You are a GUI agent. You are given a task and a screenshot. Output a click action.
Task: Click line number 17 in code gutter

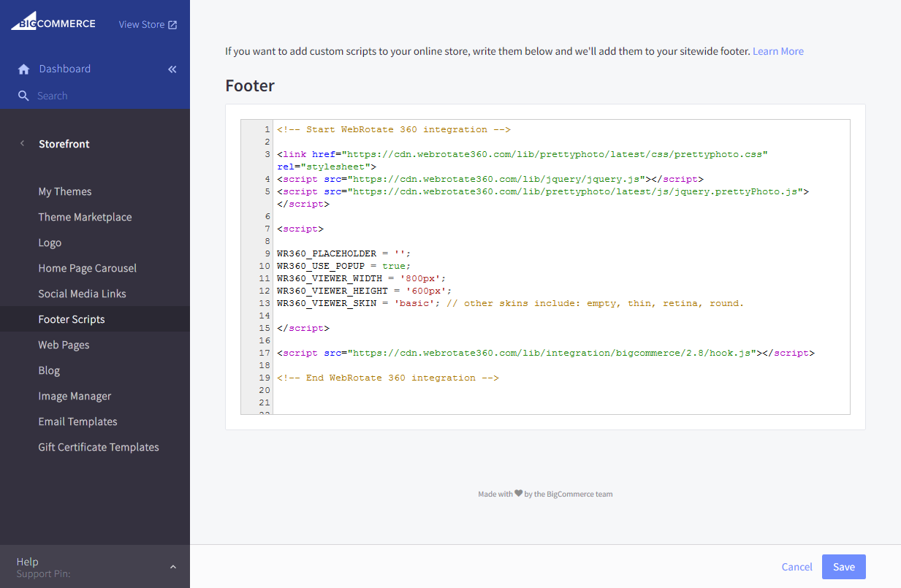tap(265, 353)
